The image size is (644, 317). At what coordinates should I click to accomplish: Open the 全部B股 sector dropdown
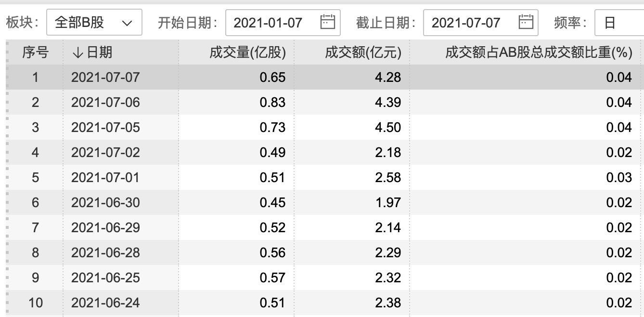[94, 23]
